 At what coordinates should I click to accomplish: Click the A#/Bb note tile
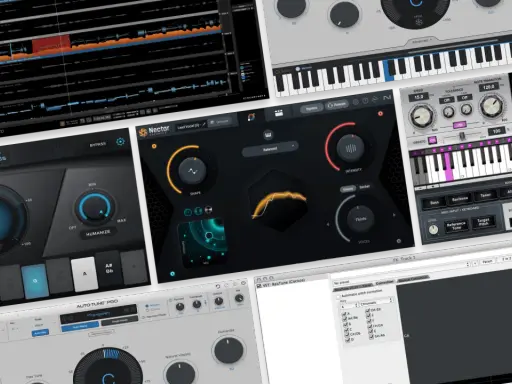pyautogui.click(x=108, y=269)
